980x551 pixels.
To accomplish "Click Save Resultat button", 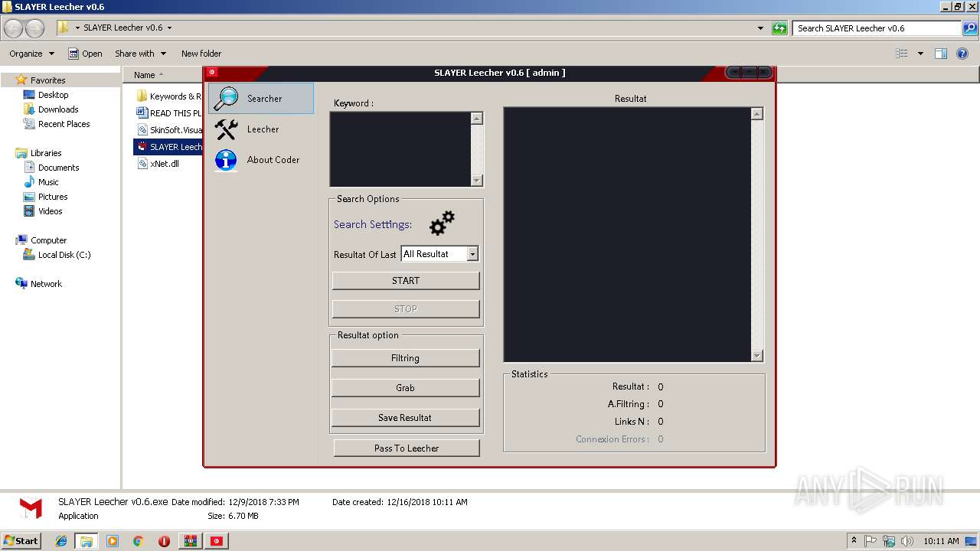I will [x=406, y=418].
